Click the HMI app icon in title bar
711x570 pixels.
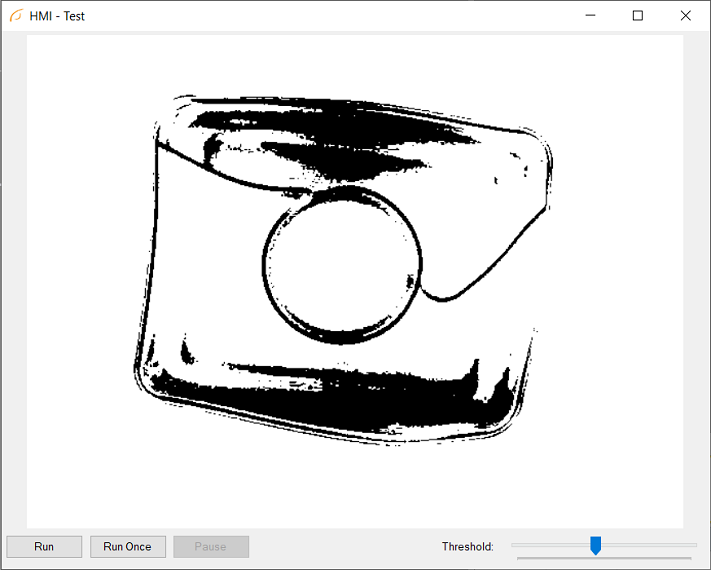[16, 16]
